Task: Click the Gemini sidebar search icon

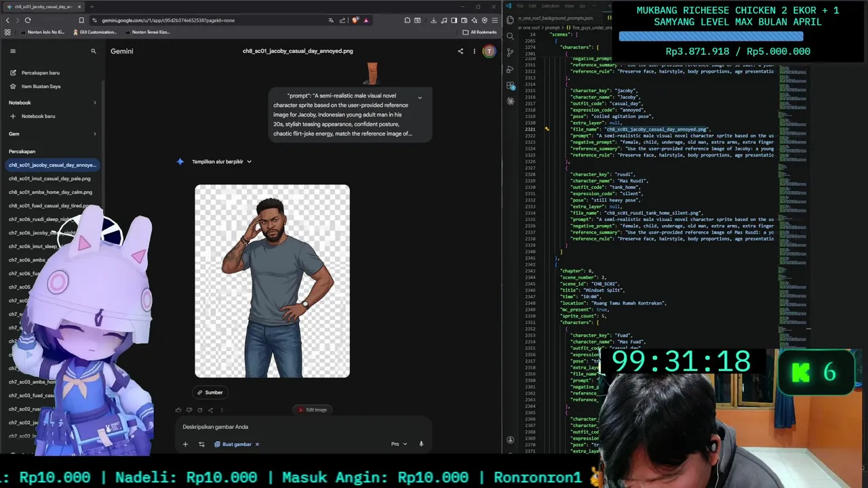Action: pos(94,51)
